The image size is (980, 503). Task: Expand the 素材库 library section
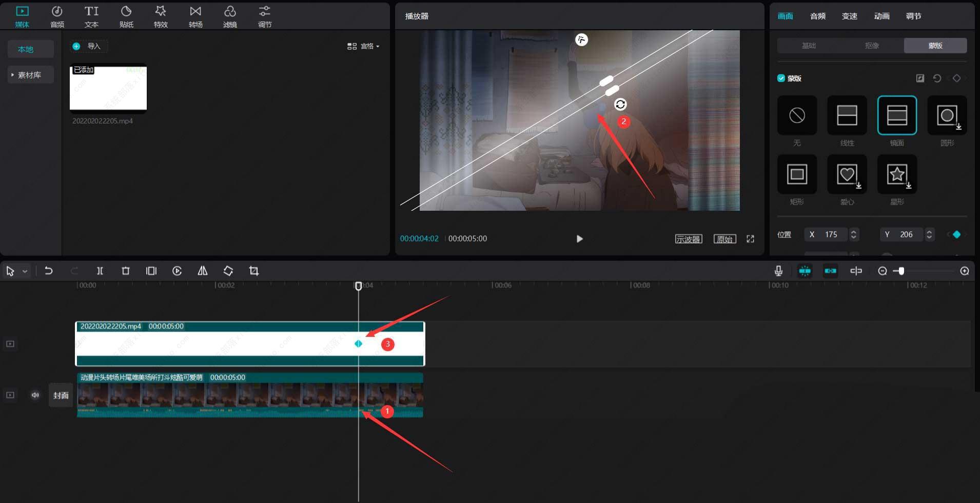(x=30, y=75)
